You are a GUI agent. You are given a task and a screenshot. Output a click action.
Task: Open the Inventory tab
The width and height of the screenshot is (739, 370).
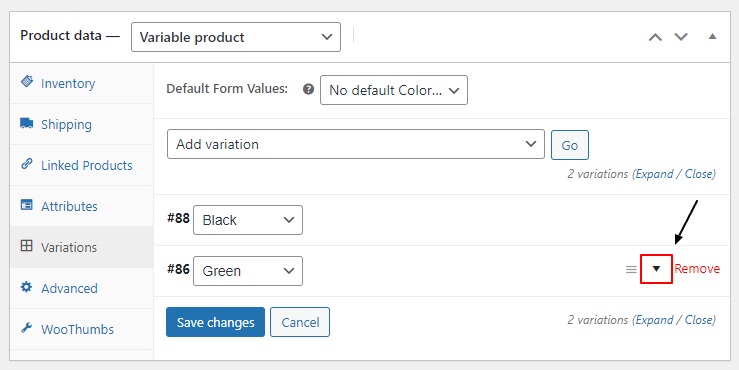81,83
